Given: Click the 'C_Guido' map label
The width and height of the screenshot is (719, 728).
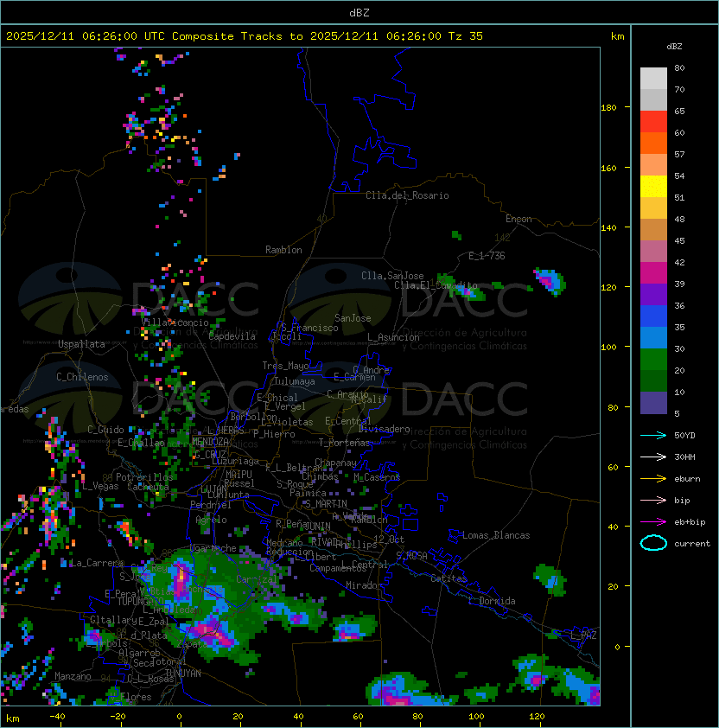Looking at the screenshot, I should point(105,430).
